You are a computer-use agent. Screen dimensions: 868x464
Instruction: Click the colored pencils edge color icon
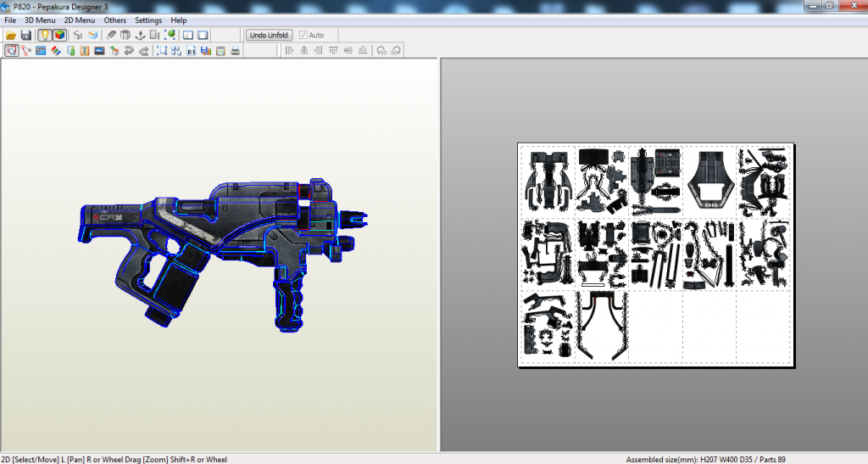55,50
